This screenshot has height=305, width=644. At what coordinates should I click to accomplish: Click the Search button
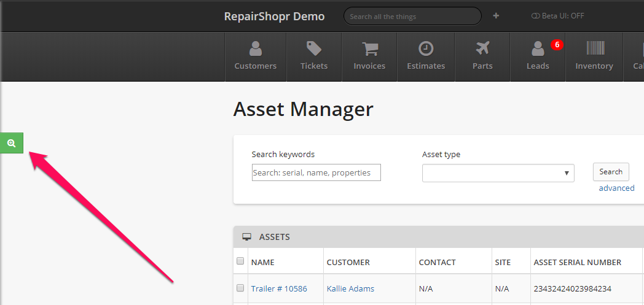pos(611,172)
